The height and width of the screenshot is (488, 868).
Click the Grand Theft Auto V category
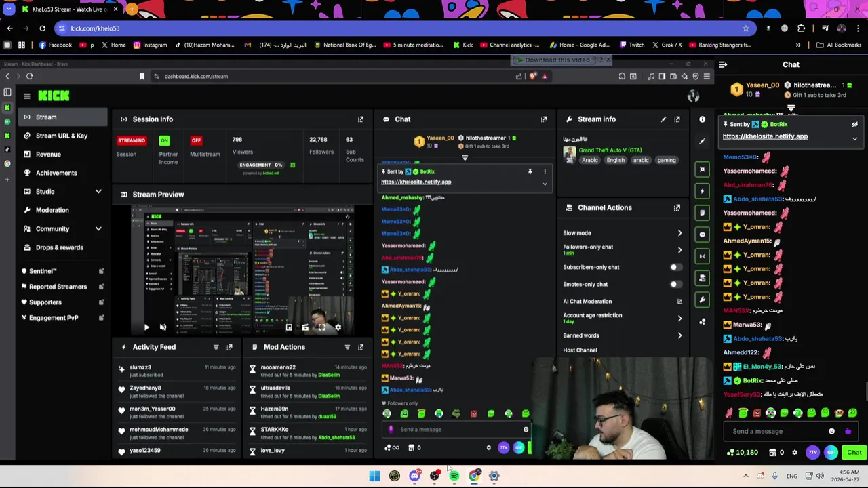point(610,150)
